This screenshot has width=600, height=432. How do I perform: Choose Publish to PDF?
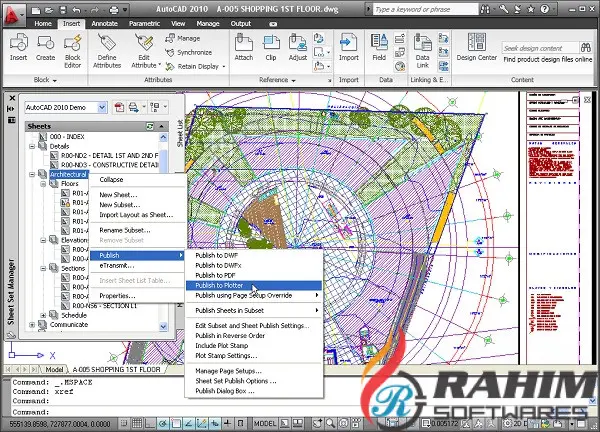pyautogui.click(x=215, y=275)
